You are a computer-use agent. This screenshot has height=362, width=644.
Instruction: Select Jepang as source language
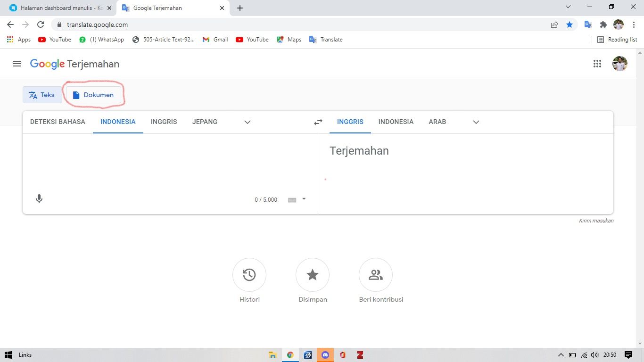[205, 122]
